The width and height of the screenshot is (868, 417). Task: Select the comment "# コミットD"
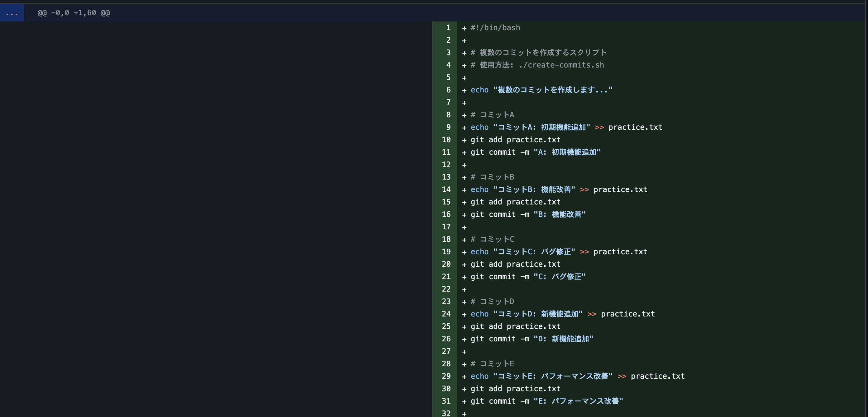(492, 301)
